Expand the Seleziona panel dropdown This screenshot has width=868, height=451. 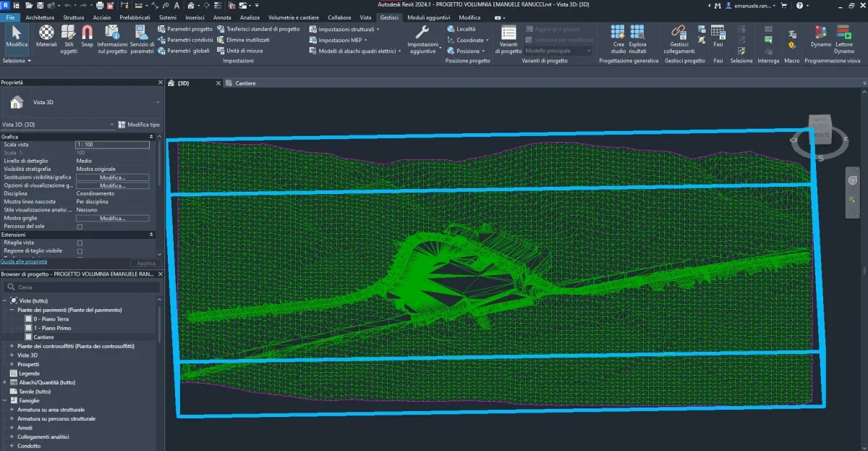point(17,61)
